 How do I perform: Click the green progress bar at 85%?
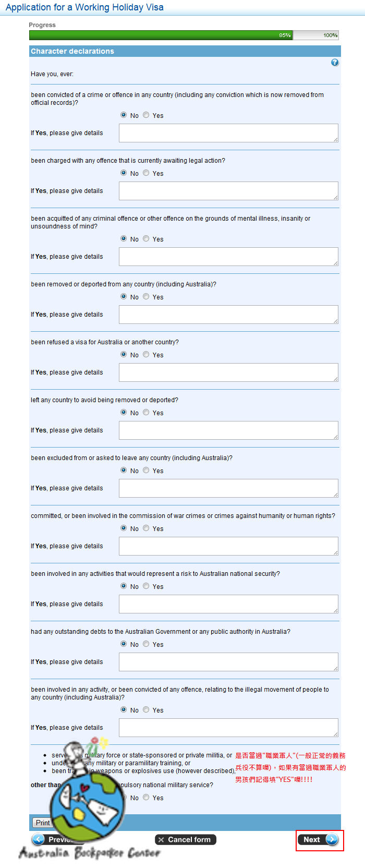(x=161, y=35)
